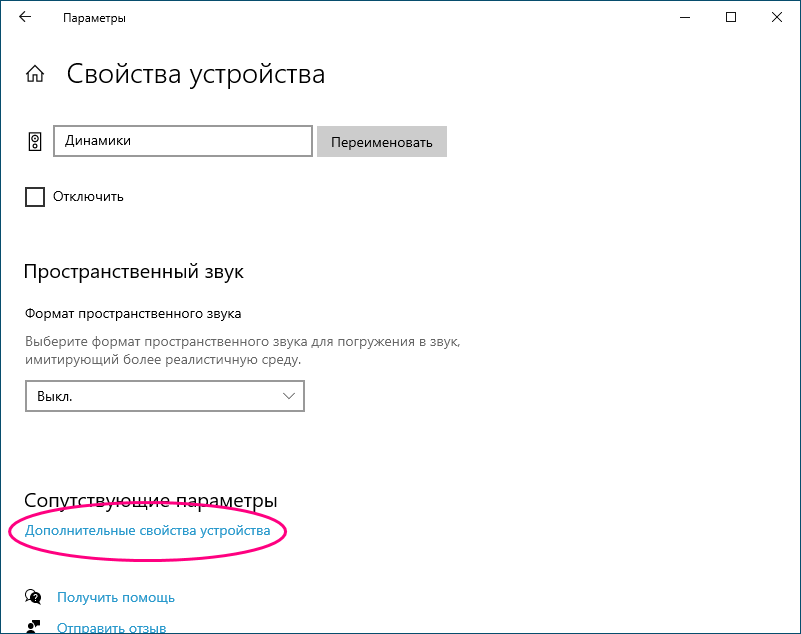Maximize the Параметры window
This screenshot has height=634, width=801.
click(731, 17)
